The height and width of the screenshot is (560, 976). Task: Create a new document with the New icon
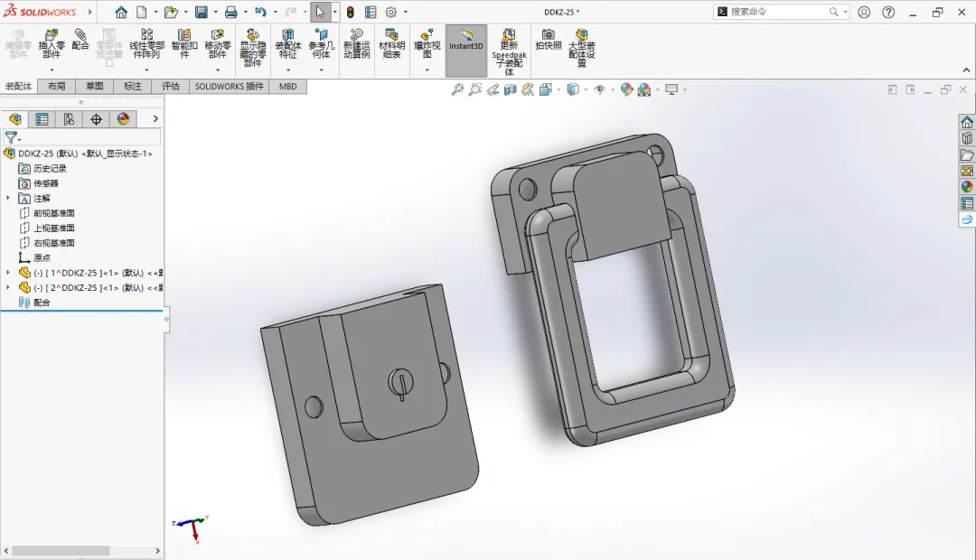(x=142, y=12)
